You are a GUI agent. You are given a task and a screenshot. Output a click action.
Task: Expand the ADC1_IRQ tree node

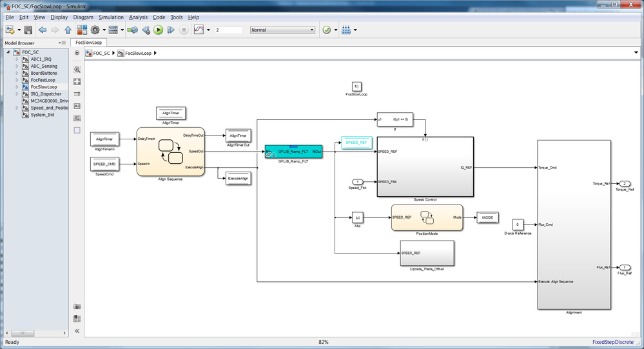(17, 59)
